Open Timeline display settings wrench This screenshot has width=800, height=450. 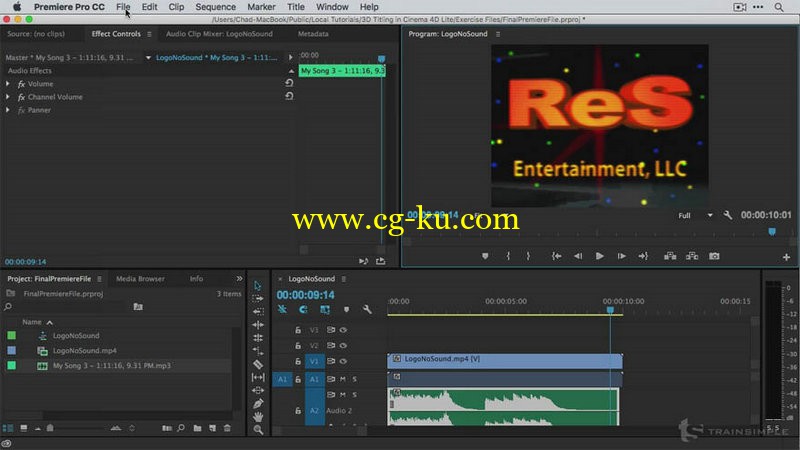coord(367,309)
